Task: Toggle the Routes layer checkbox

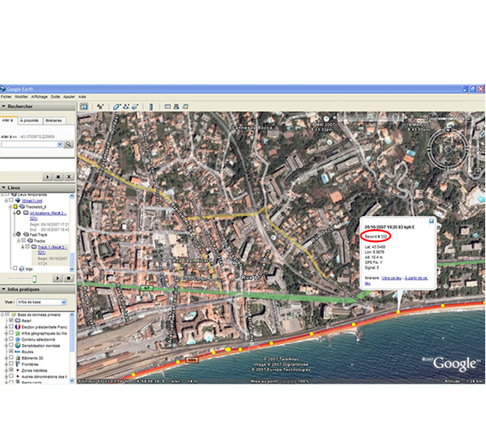Action: [x=11, y=352]
